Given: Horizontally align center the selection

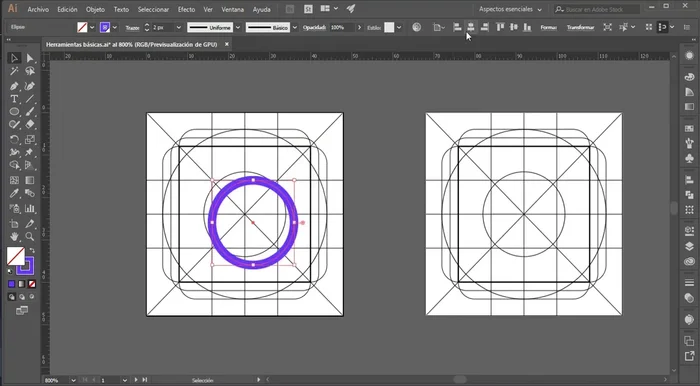Looking at the screenshot, I should pyautogui.click(x=471, y=27).
